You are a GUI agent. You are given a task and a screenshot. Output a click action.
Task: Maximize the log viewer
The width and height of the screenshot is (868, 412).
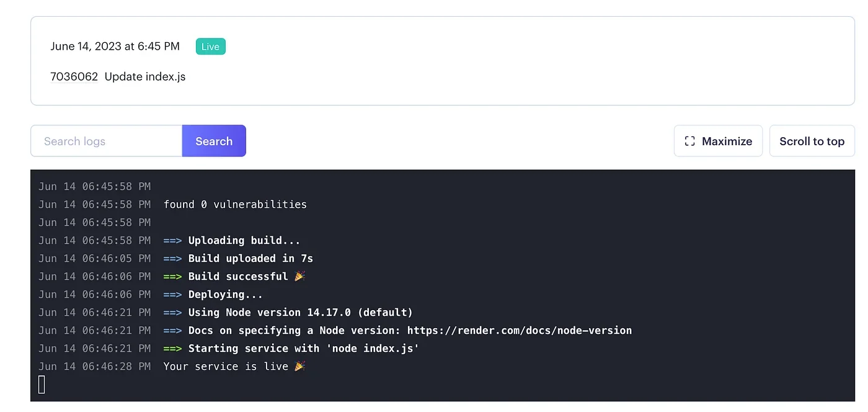718,141
